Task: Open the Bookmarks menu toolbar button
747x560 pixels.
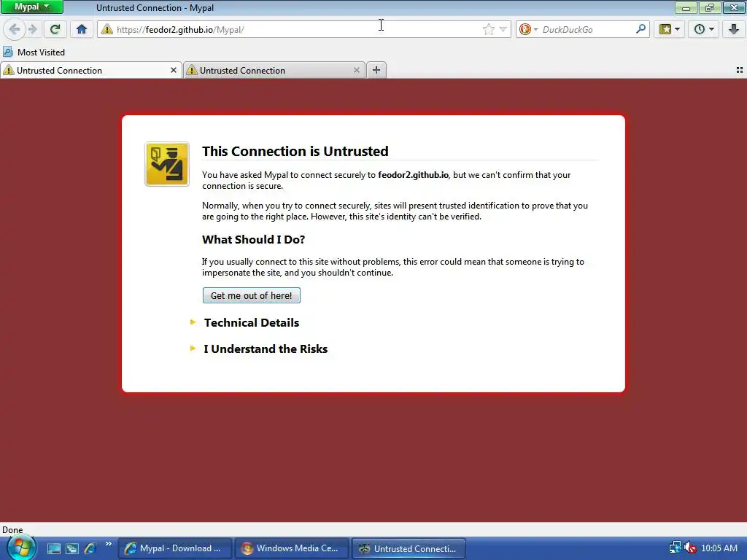Action: click(x=670, y=29)
